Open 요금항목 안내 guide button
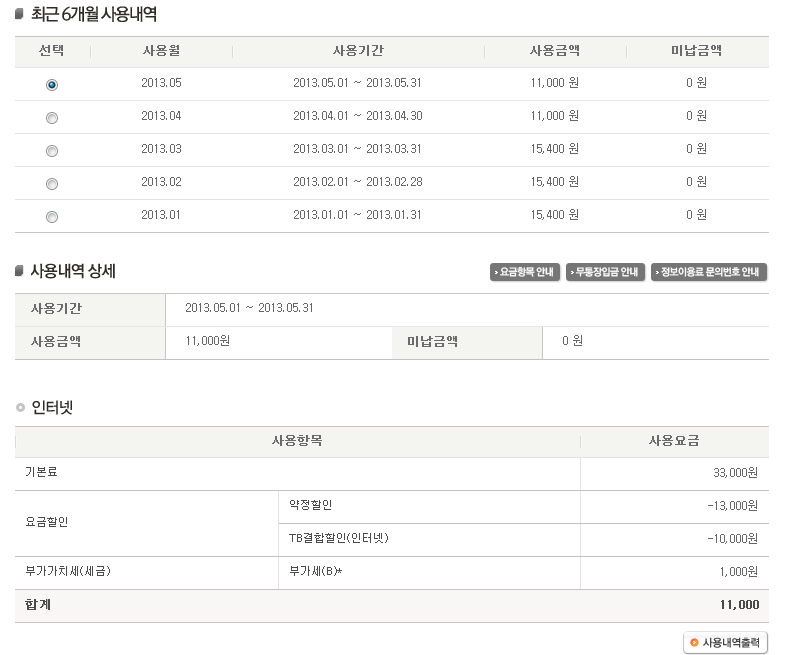785x655 pixels. (525, 272)
